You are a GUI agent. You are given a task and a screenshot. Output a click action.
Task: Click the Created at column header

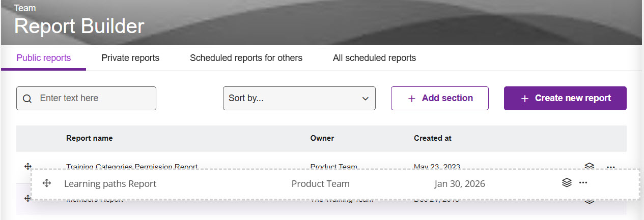pyautogui.click(x=432, y=138)
